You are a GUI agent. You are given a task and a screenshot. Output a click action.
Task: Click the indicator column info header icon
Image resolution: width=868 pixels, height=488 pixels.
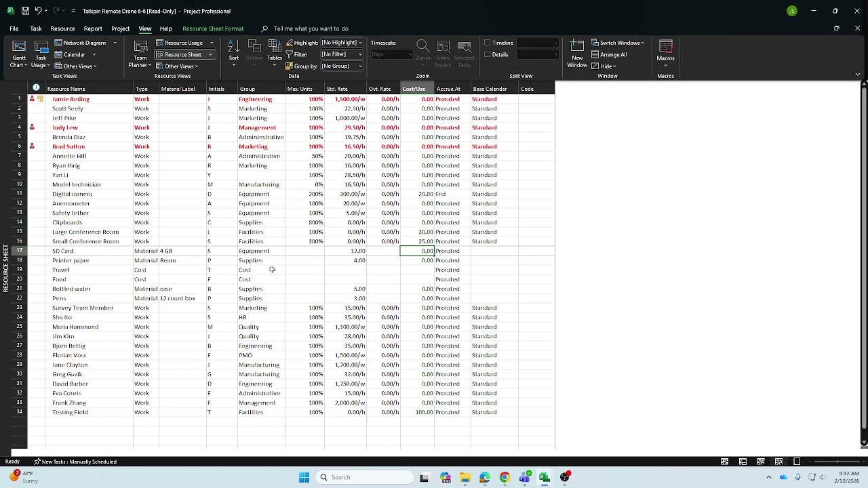pyautogui.click(x=36, y=88)
